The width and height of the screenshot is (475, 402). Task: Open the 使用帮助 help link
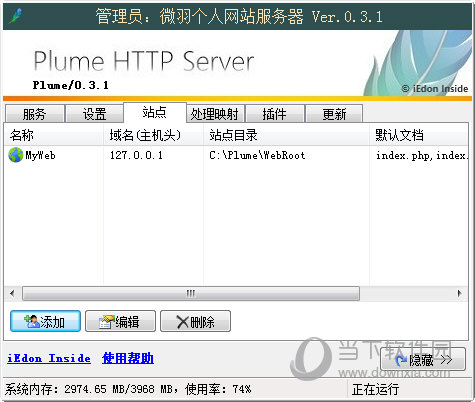pyautogui.click(x=128, y=358)
